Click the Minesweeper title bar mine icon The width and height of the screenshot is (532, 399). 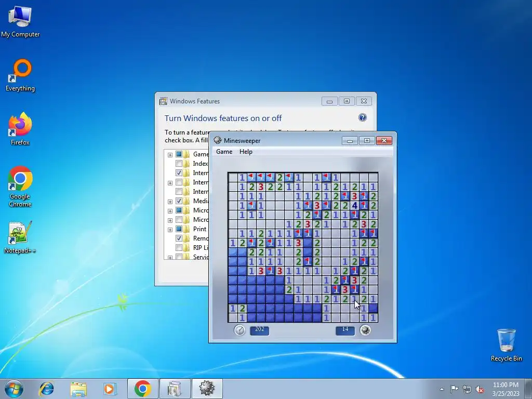[x=218, y=140]
